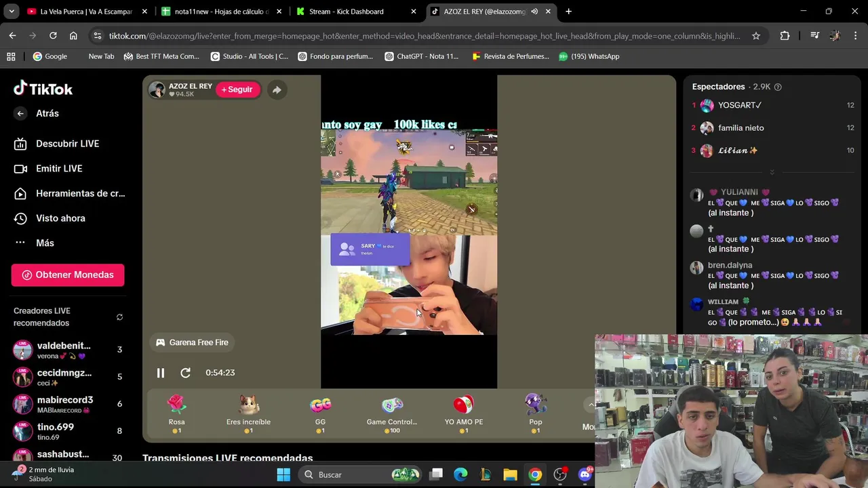The image size is (868, 488).
Task: Close the AZOZ EL REY tab
Action: tap(548, 12)
